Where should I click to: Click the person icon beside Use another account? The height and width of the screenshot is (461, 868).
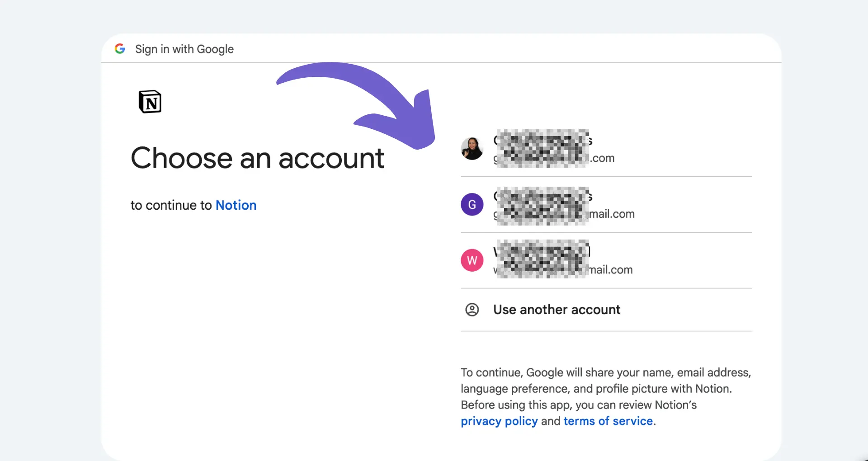coord(472,310)
